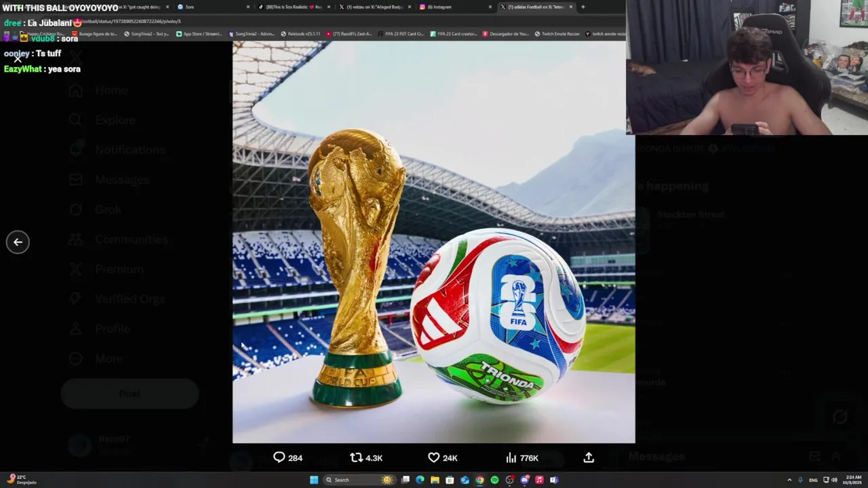Open the 'App Store / Streaml...' bookmark
The height and width of the screenshot is (488, 868).
click(198, 34)
